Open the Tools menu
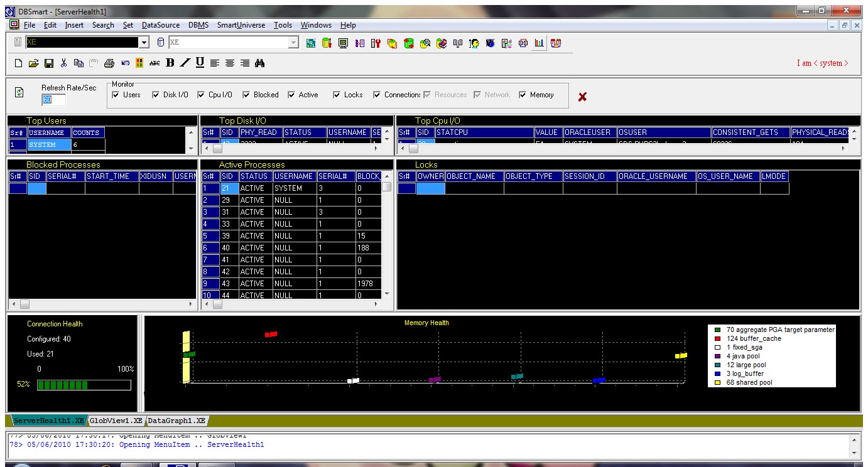This screenshot has height=467, width=868. [283, 25]
